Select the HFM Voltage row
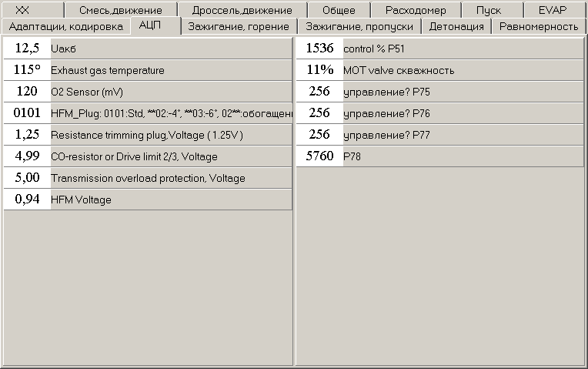588x369 pixels. pyautogui.click(x=148, y=200)
